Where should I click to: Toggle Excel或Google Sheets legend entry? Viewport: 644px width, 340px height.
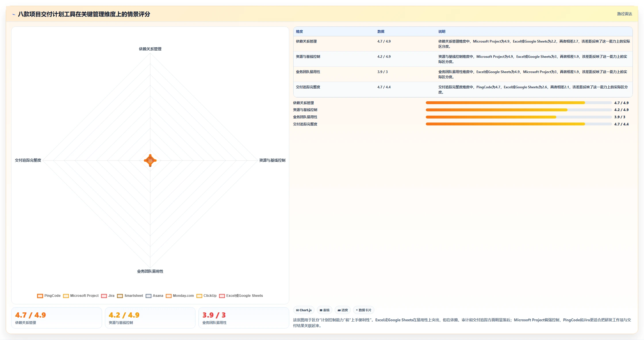(x=241, y=296)
